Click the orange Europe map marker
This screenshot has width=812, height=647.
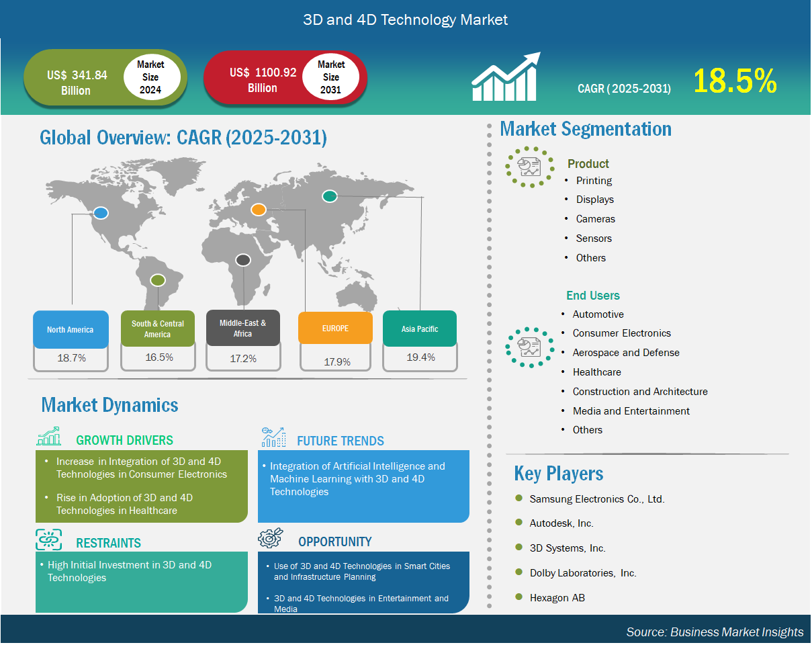point(259,210)
